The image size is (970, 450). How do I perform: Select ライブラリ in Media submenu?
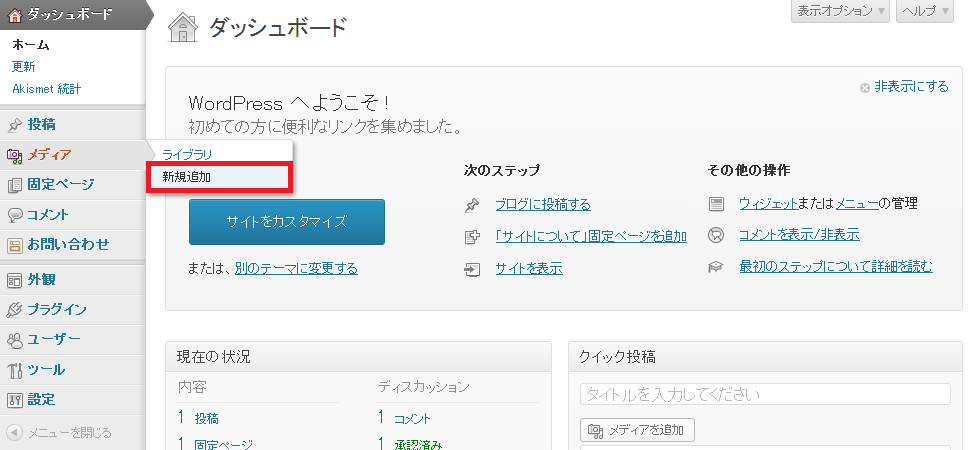coord(188,154)
